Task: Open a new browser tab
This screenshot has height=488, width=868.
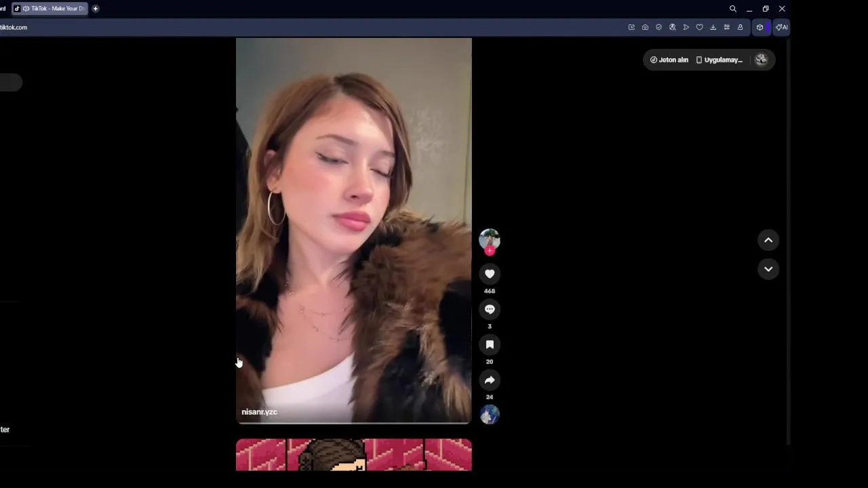Action: [96, 9]
